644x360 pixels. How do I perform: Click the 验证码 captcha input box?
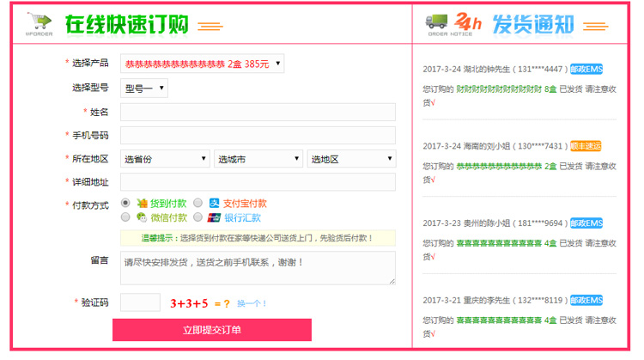pyautogui.click(x=140, y=302)
